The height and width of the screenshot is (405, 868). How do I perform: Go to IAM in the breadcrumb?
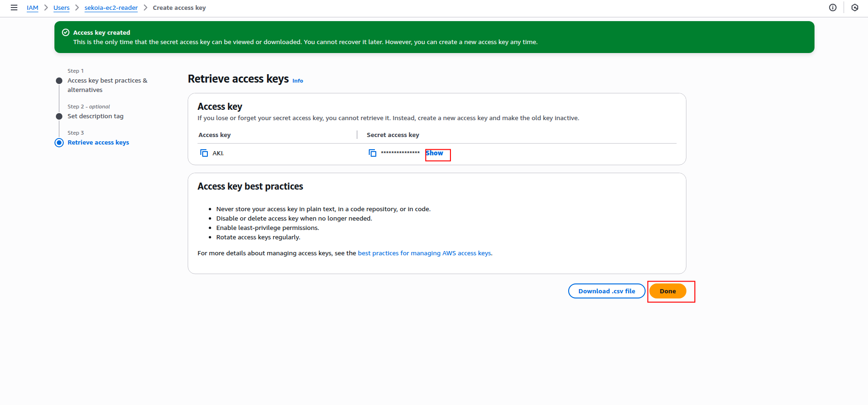(32, 8)
